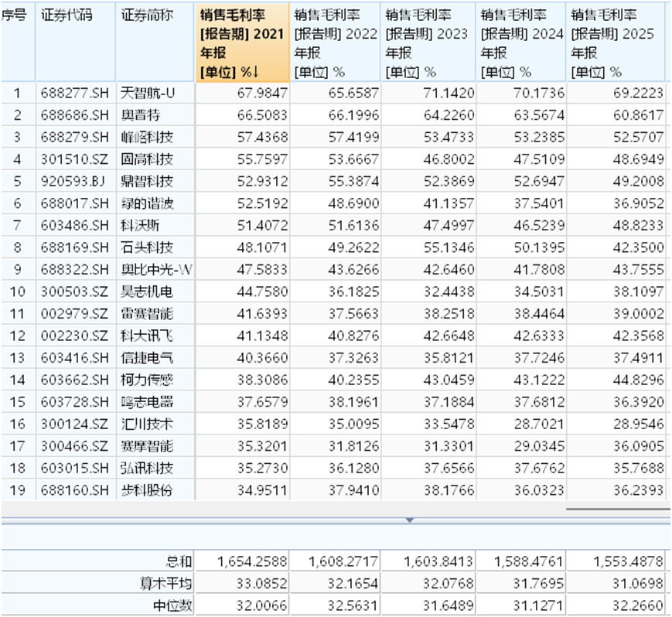672x617 pixels.
Task: Click the 总和 summary row label
Action: coord(179,561)
